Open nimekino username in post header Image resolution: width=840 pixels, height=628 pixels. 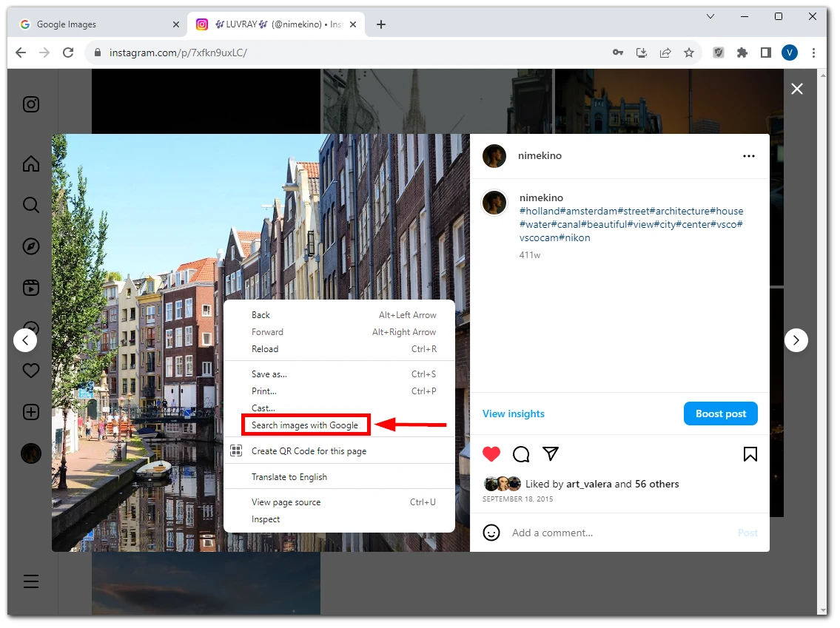tap(540, 156)
